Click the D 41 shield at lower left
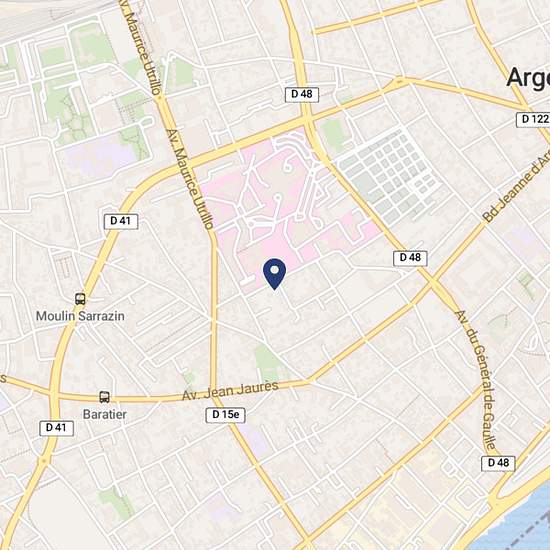Screen dimensions: 550x550 (x=56, y=428)
